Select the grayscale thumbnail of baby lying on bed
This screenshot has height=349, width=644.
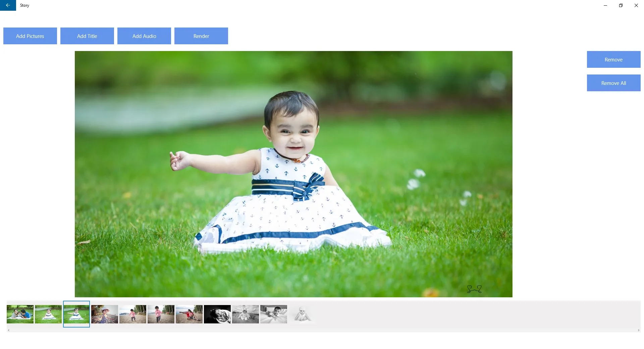pos(274,314)
